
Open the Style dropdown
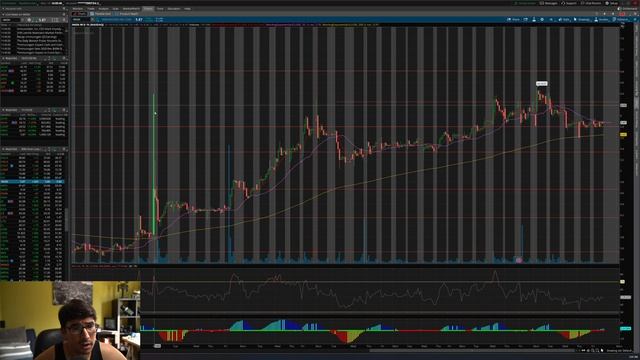(564, 20)
